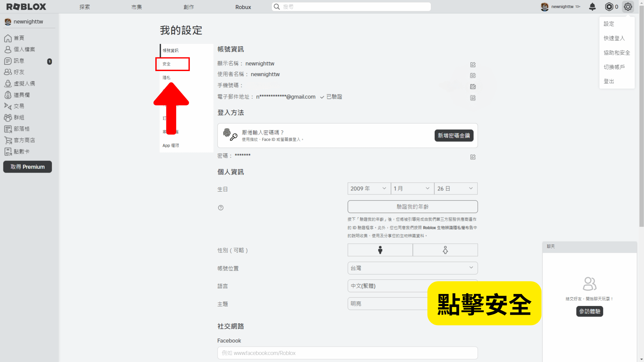
Task: Click the notification bell icon
Action: (x=592, y=7)
